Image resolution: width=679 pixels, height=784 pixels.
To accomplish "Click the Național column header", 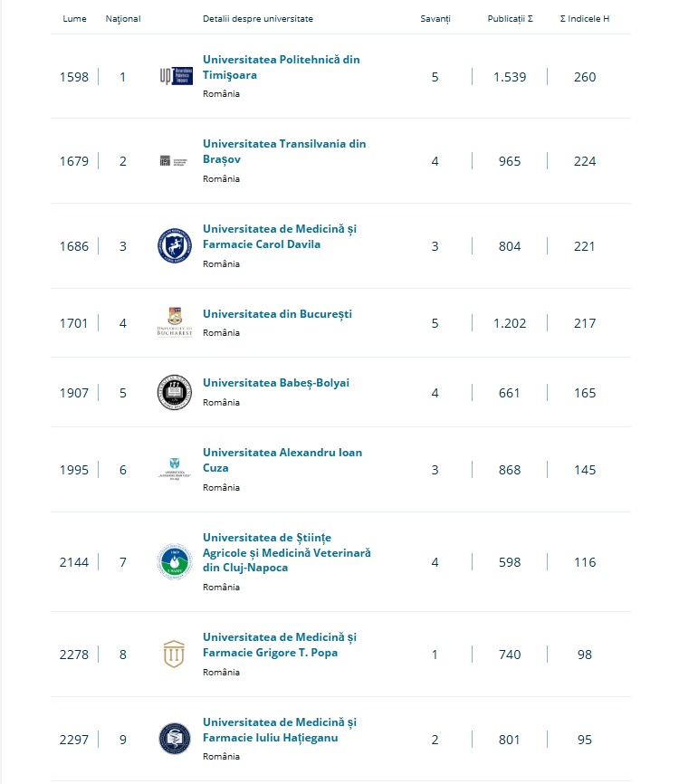I will (123, 19).
